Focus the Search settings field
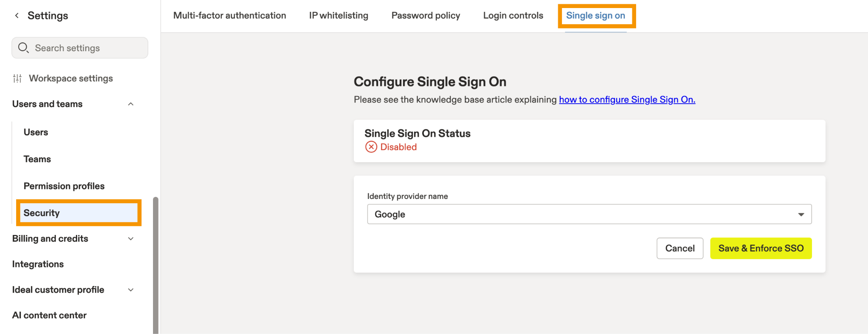Image resolution: width=868 pixels, height=334 pixels. click(80, 48)
